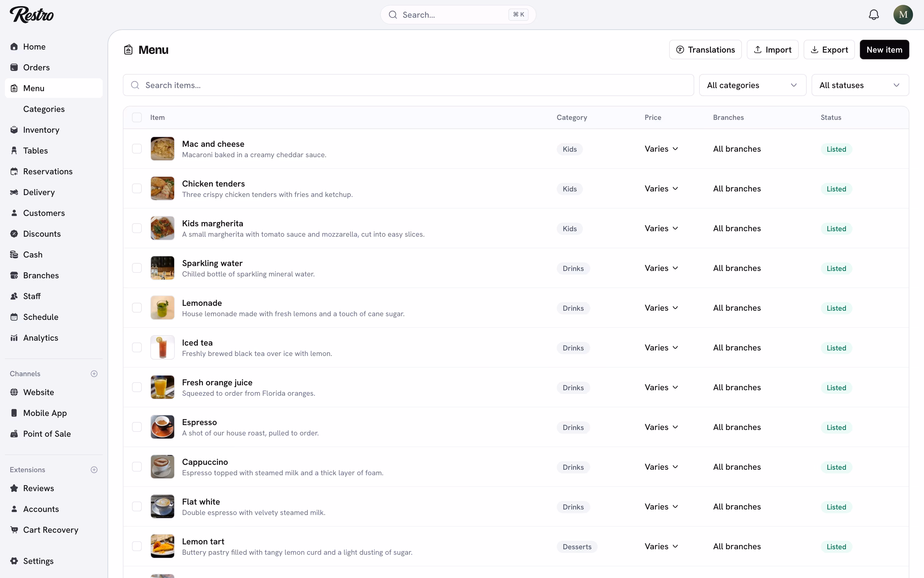Expand Mac and cheese Varies price
Viewport: 924px width, 578px height.
click(x=661, y=149)
